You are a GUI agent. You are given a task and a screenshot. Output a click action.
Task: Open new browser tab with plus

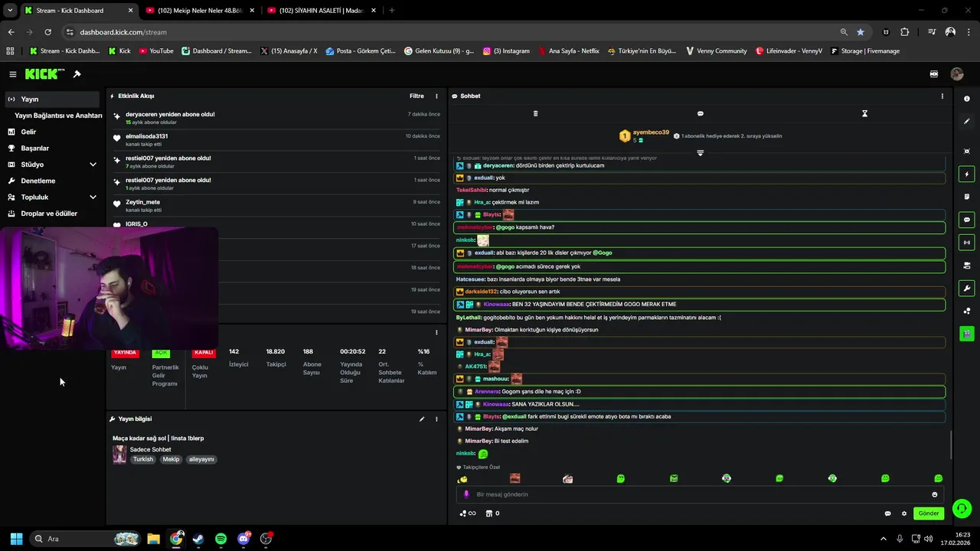[392, 11]
